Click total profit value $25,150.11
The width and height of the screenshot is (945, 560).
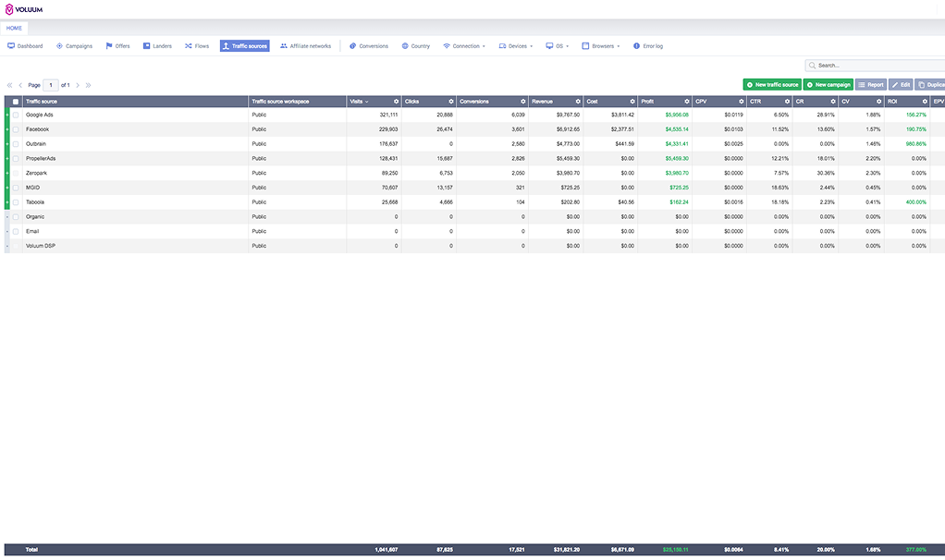coord(676,550)
